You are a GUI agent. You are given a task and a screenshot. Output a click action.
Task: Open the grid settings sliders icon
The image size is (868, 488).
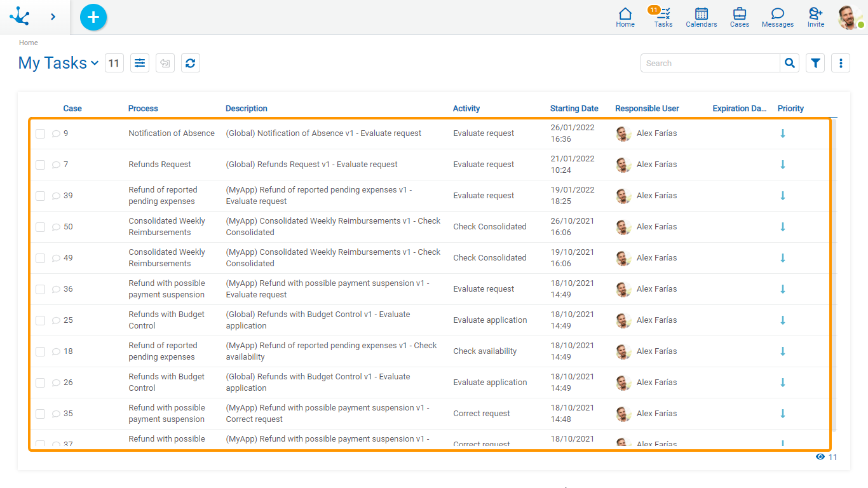[x=140, y=63]
